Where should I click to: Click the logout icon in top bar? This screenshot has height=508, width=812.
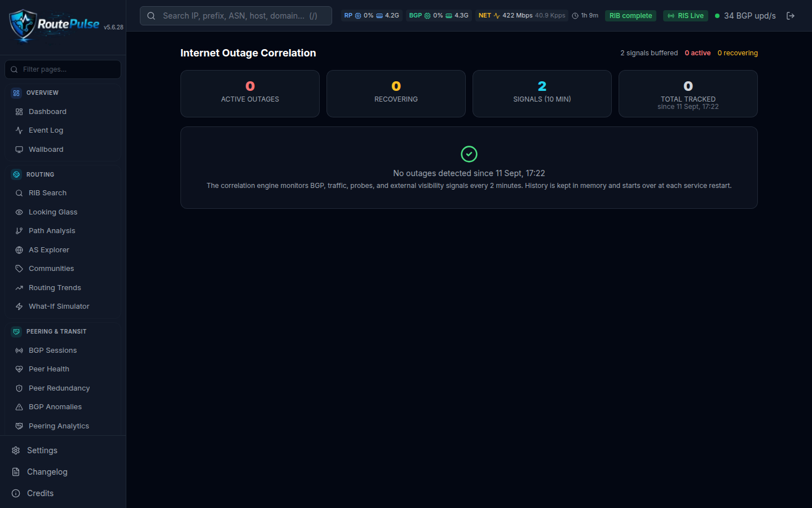tap(791, 16)
